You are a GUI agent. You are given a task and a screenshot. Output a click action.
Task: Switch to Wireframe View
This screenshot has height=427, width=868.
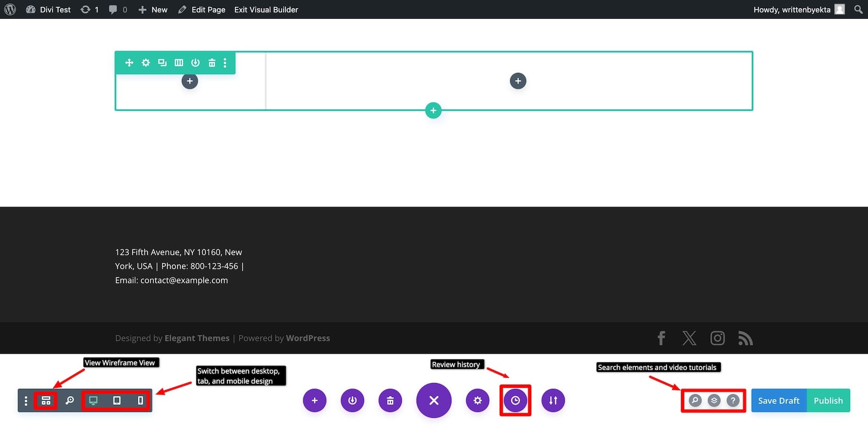[46, 400]
